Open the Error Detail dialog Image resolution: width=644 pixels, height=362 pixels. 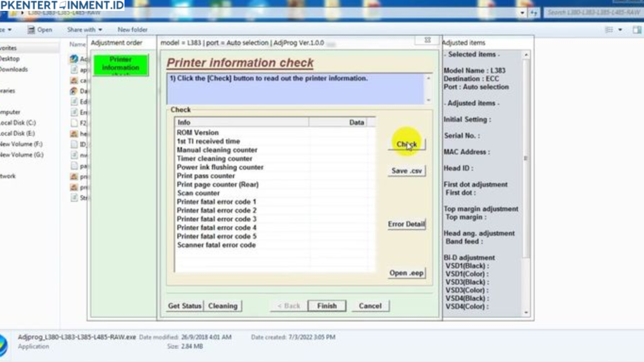pos(406,224)
